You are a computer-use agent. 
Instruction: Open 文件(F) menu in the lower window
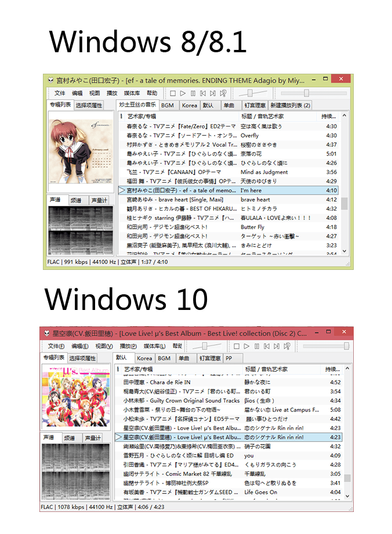pyautogui.click(x=56, y=346)
